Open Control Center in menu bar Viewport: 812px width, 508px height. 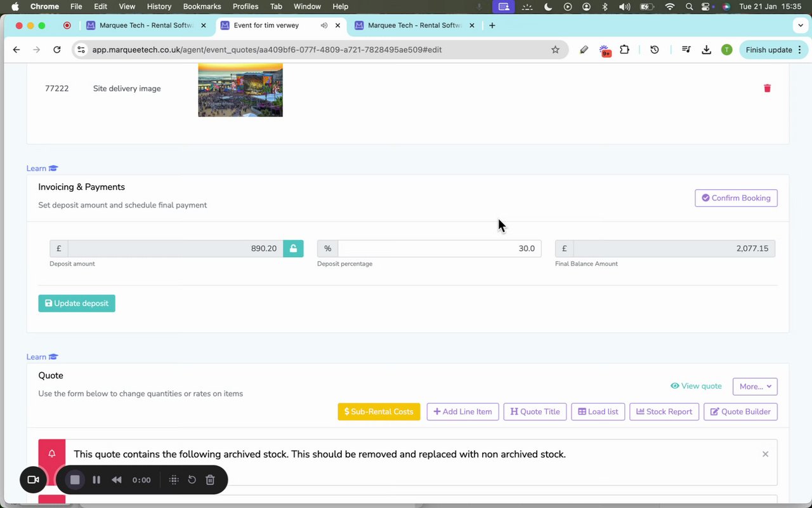point(706,6)
